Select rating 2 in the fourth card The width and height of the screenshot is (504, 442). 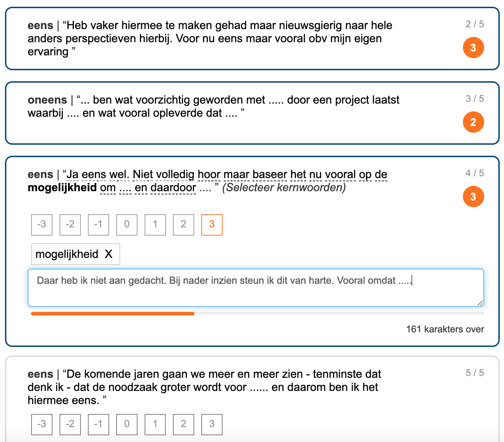click(x=184, y=225)
